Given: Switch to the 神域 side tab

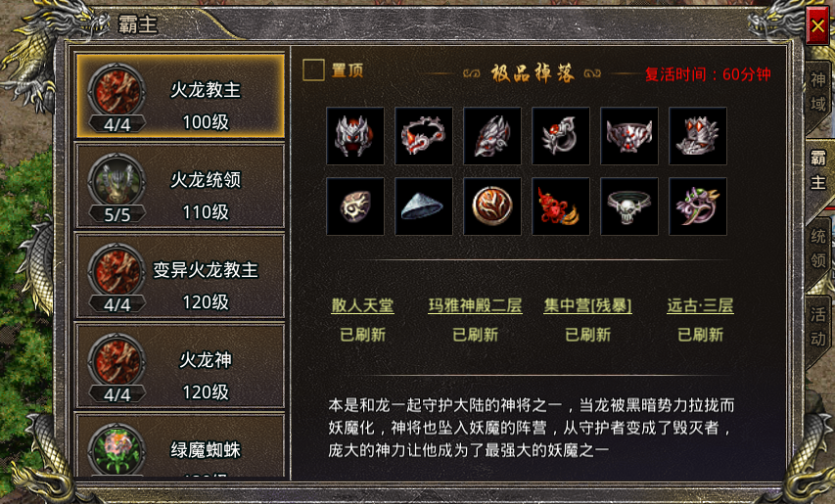Looking at the screenshot, I should point(818,92).
